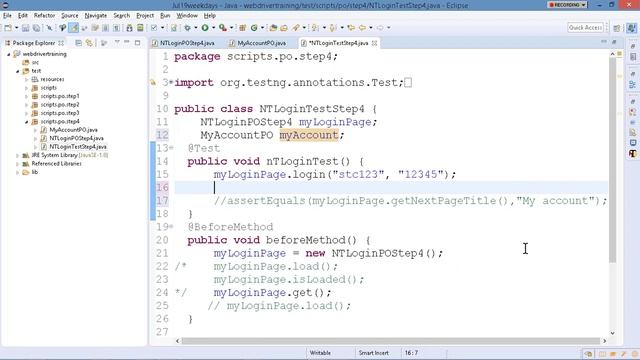The image size is (640, 360).
Task: Select the src folder in tree
Action: pyautogui.click(x=36, y=62)
